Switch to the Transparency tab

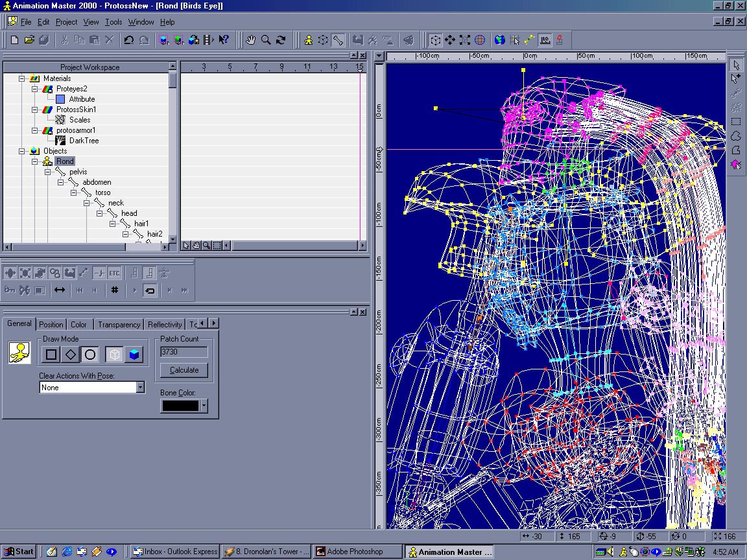[119, 325]
